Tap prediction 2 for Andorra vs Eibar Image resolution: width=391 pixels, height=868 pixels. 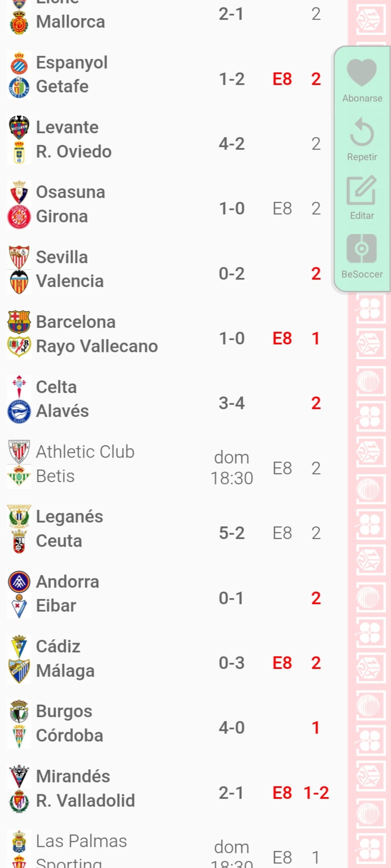coord(316,598)
